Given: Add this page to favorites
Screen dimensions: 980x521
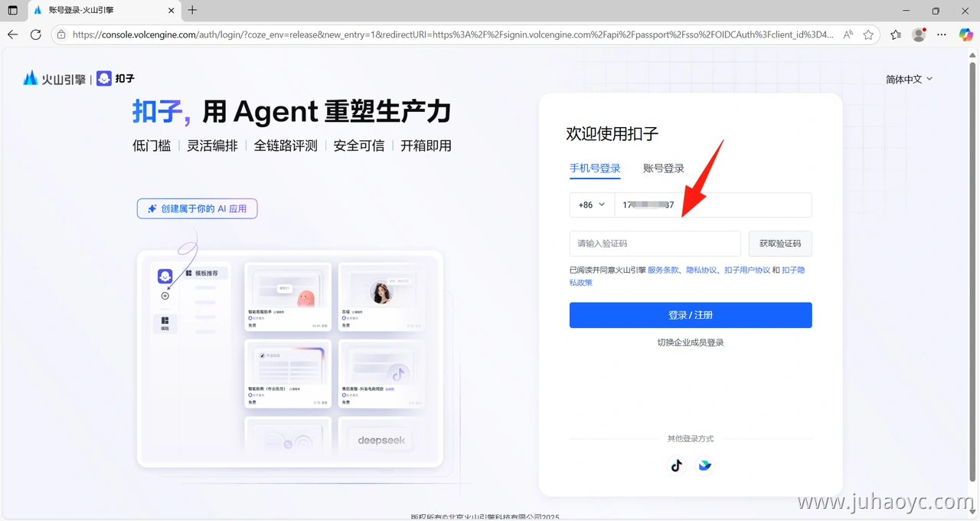Looking at the screenshot, I should point(868,34).
